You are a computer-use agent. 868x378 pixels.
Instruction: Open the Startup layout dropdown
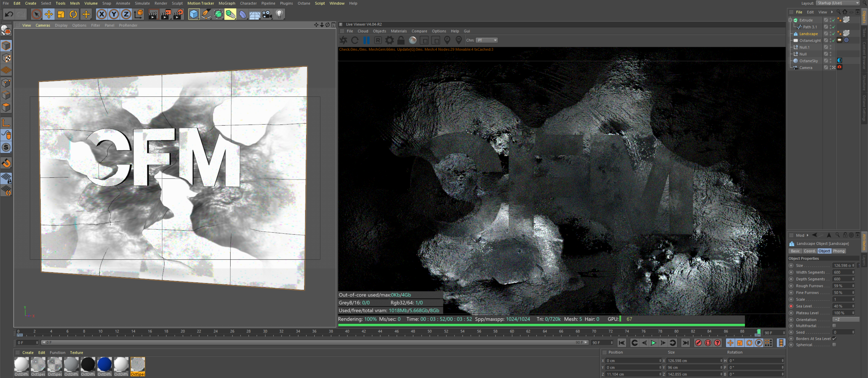(838, 3)
